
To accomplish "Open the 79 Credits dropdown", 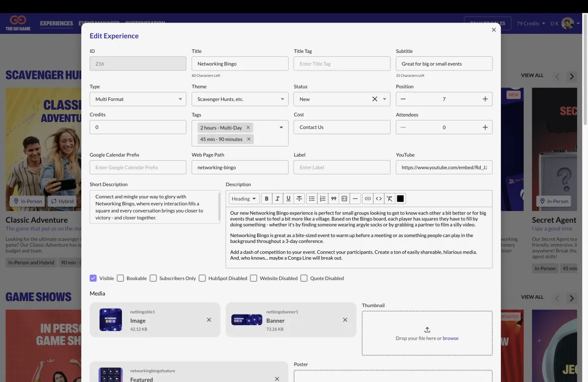I will click(x=531, y=24).
